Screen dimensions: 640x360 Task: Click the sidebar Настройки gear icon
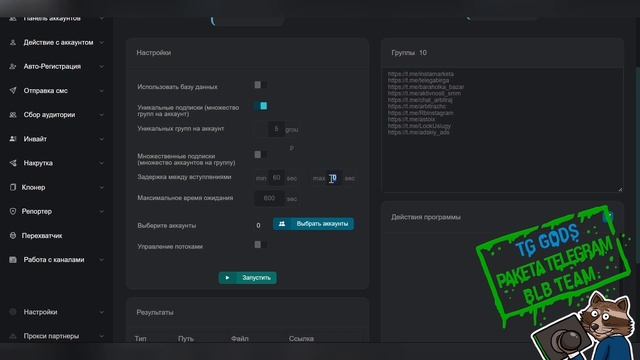(13, 312)
